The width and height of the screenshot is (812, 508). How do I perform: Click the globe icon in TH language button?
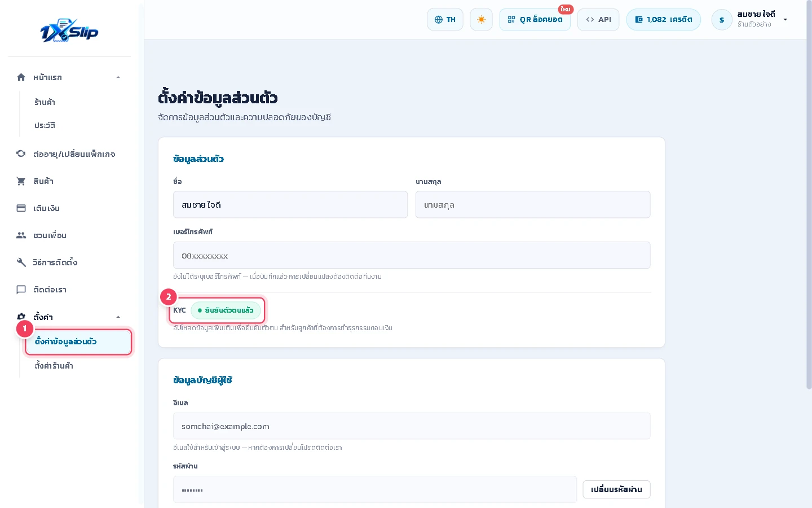[439, 20]
